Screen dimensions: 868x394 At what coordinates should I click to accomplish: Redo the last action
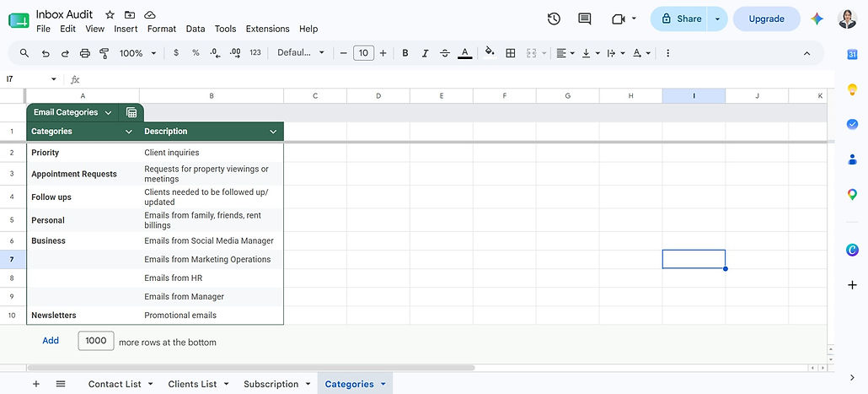click(x=65, y=53)
